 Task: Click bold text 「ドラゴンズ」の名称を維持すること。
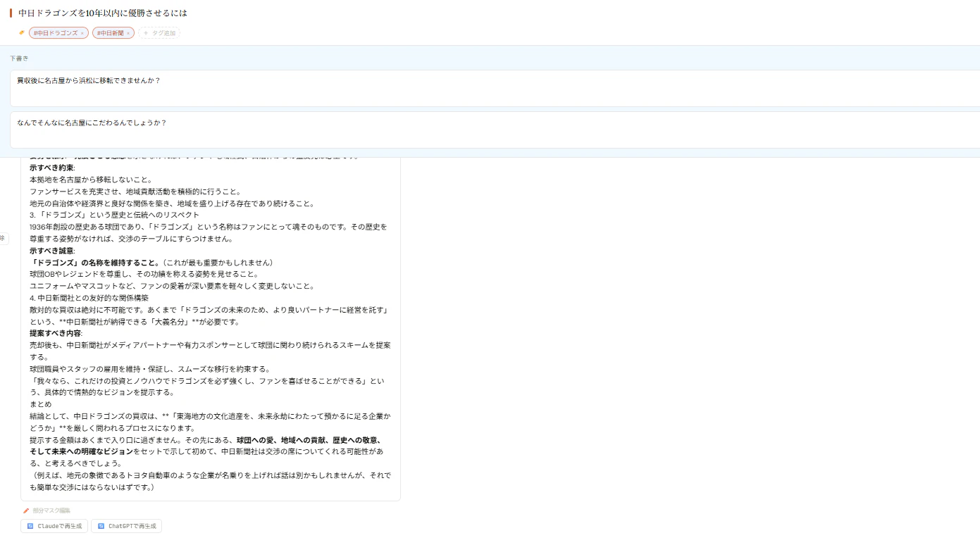96,263
